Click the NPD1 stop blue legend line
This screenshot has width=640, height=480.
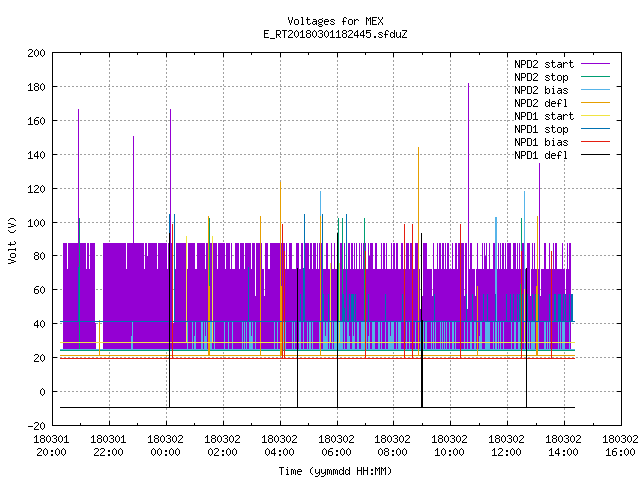point(595,129)
